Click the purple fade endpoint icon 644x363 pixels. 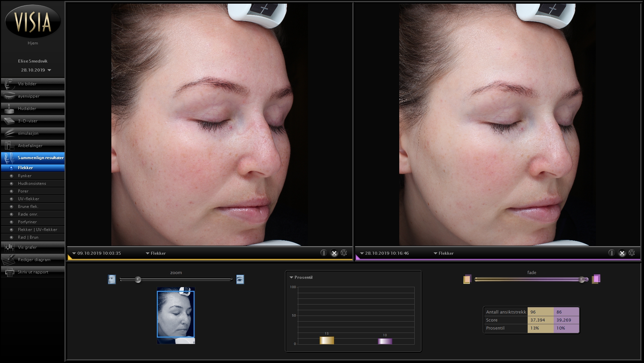(596, 279)
